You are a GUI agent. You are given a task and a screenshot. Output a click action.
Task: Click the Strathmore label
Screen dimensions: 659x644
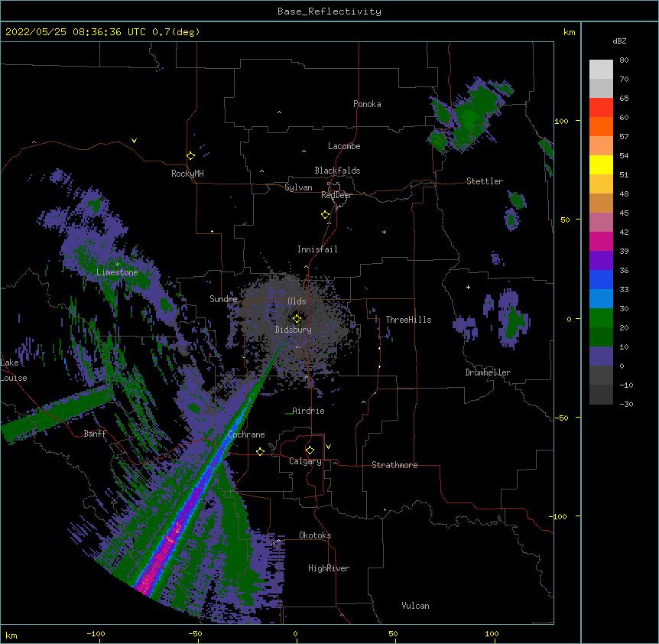(394, 465)
